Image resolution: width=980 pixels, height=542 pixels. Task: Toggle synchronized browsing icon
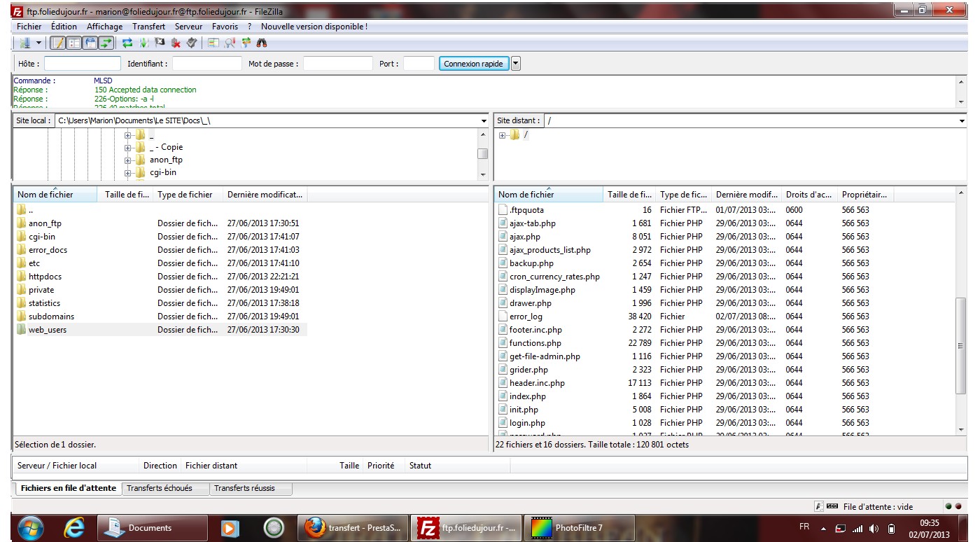246,43
